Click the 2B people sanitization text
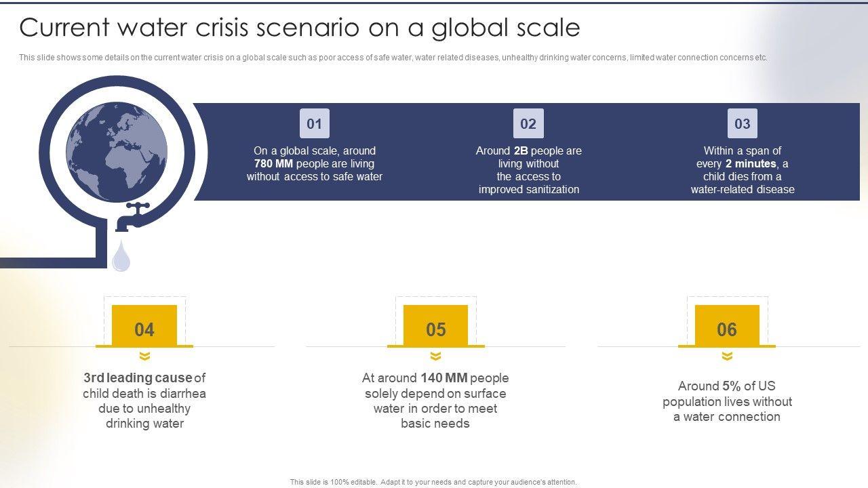 tap(529, 170)
